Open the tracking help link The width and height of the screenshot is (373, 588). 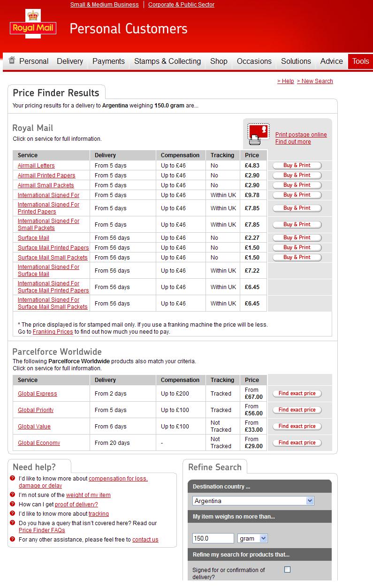point(99,513)
